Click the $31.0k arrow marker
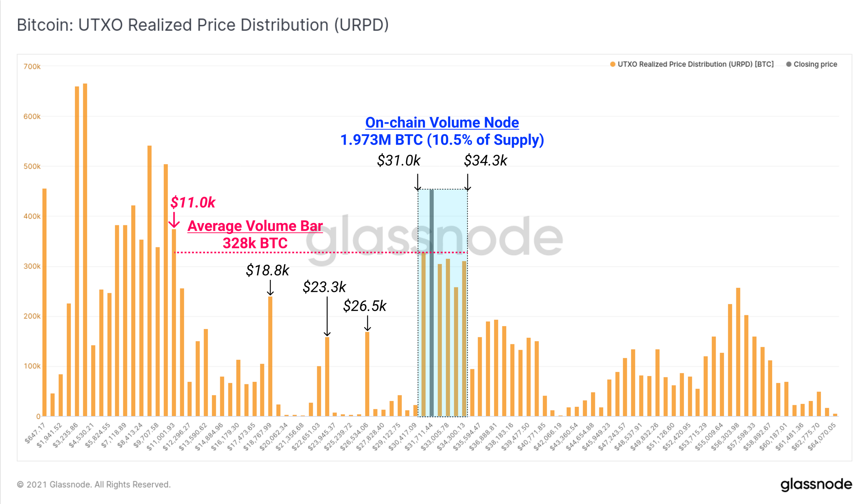The height and width of the screenshot is (504, 868). click(418, 182)
